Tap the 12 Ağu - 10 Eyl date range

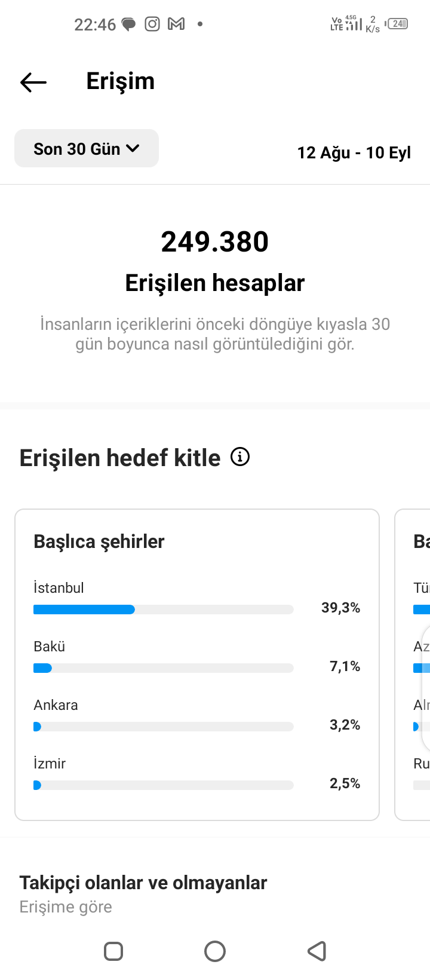pos(354,153)
